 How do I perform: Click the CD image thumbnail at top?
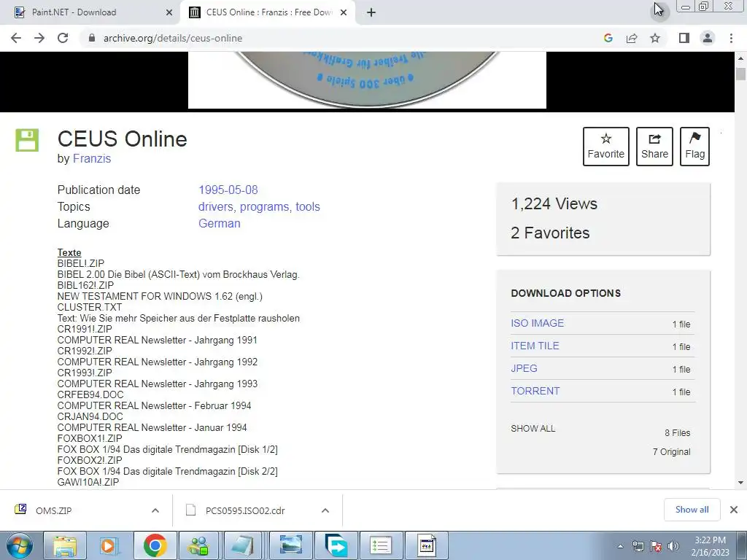pos(367,80)
